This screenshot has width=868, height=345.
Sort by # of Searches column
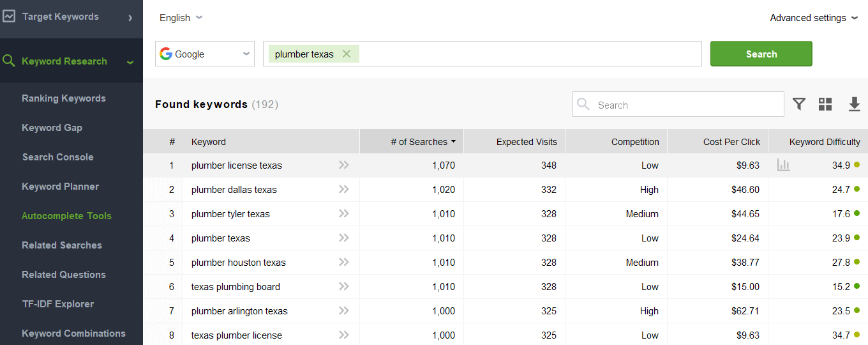[423, 142]
